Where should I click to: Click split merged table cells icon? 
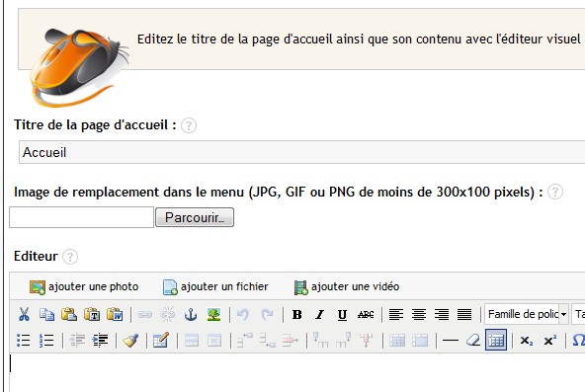(397, 341)
